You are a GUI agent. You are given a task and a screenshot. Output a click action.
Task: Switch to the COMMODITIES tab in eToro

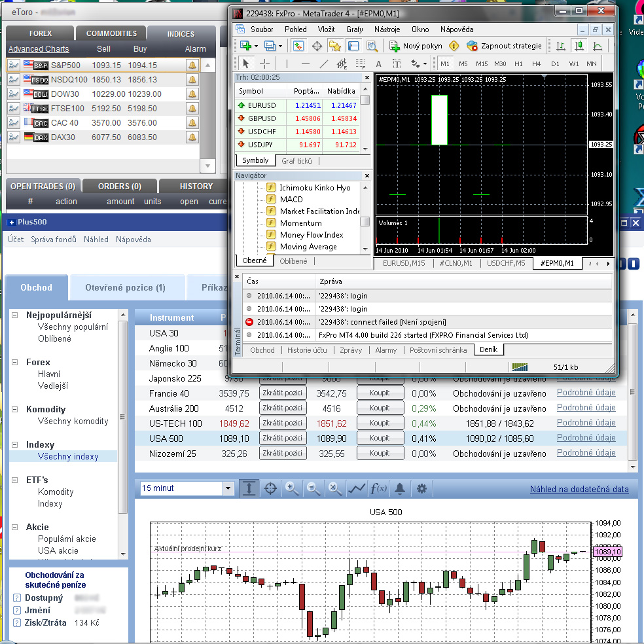click(x=111, y=33)
